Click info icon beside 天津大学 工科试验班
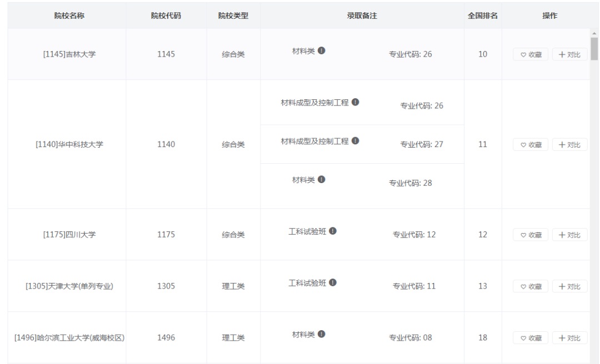600x364 pixels. 333,283
